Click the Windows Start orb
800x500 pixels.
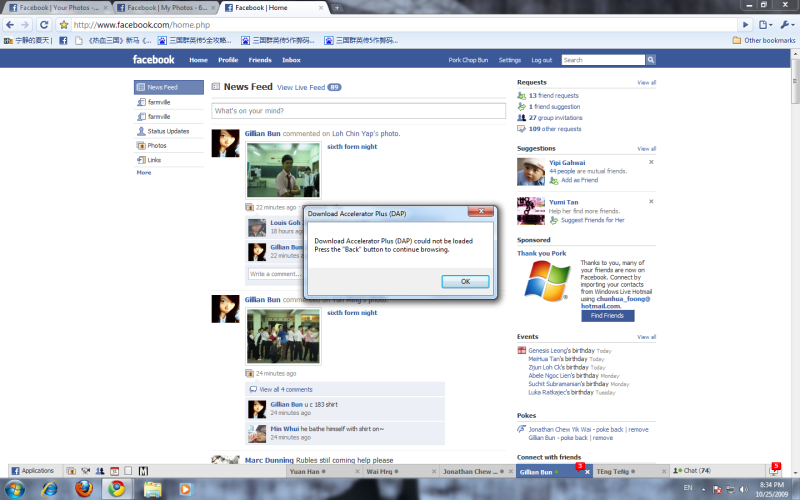(x=15, y=489)
